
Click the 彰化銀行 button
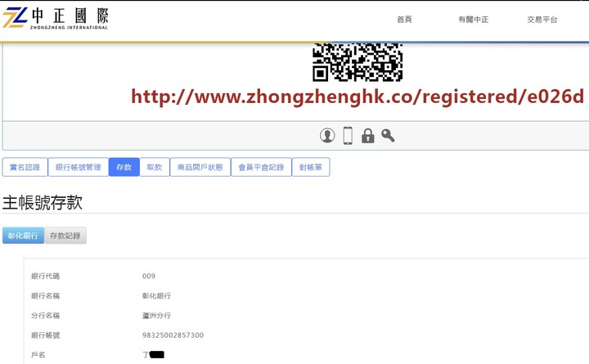coord(23,236)
